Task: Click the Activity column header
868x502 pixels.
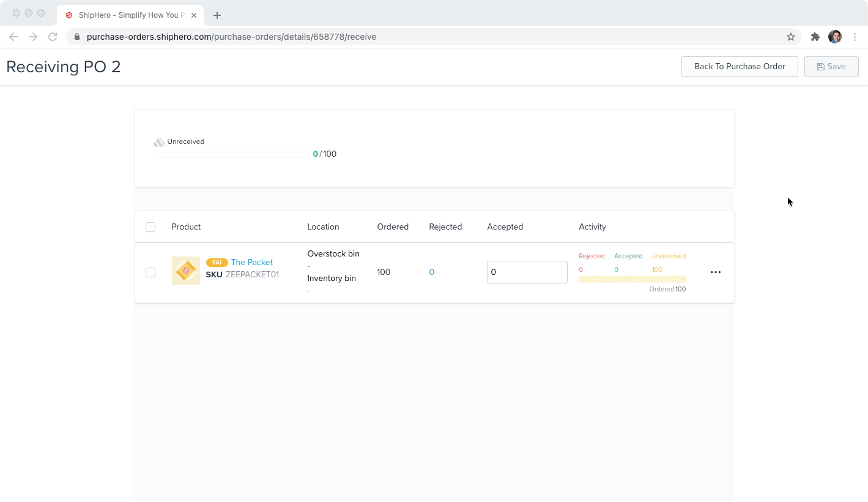Action: pos(592,227)
